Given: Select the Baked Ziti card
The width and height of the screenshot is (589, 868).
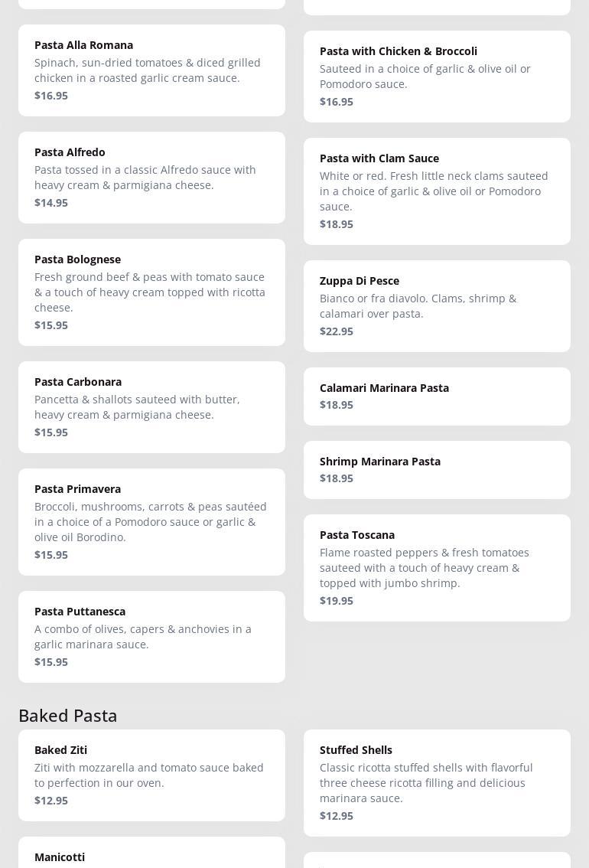Looking at the screenshot, I should point(151,775).
